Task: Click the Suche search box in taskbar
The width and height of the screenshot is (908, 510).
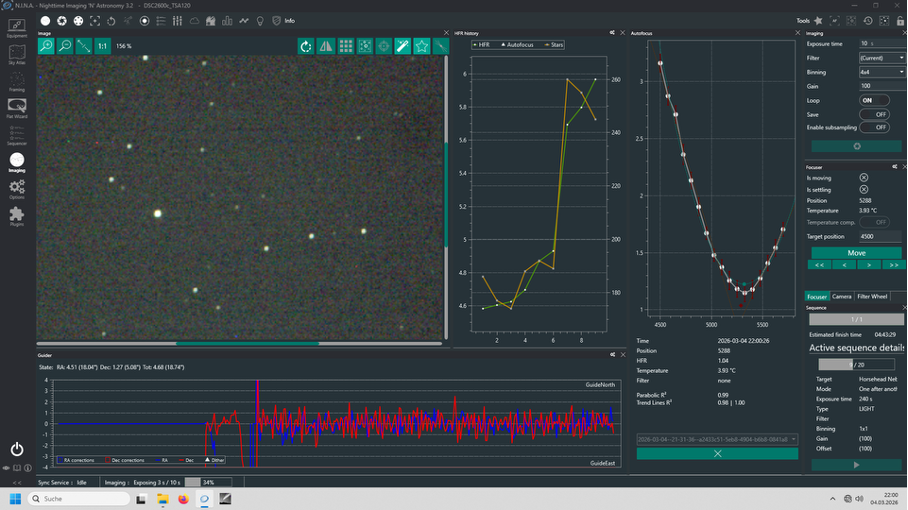Action: point(79,499)
